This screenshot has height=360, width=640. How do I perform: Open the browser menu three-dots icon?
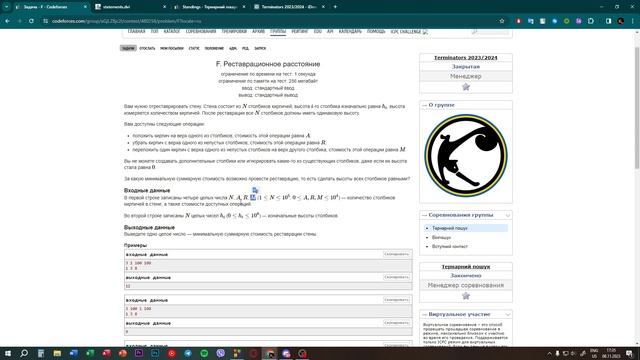pyautogui.click(x=633, y=21)
